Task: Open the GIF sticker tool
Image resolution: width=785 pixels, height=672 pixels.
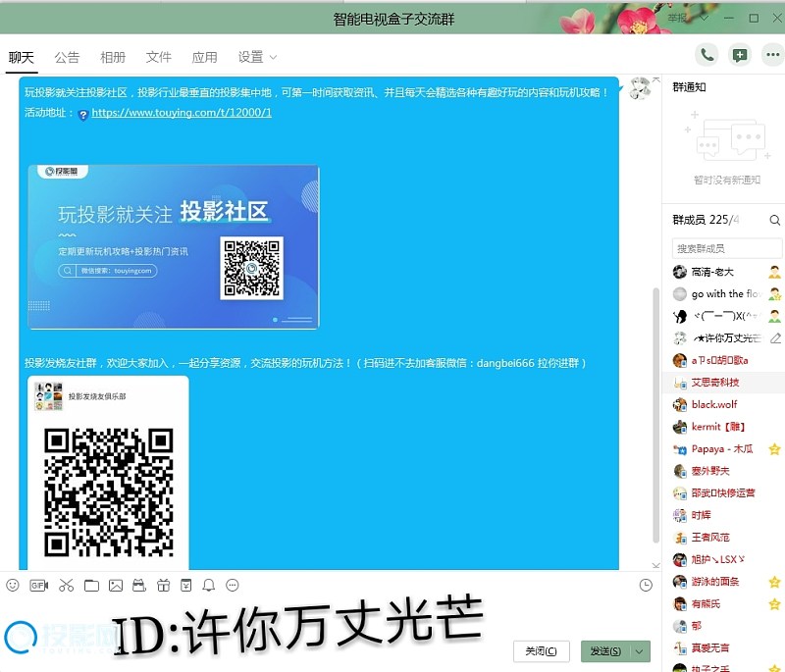Action: (39, 585)
